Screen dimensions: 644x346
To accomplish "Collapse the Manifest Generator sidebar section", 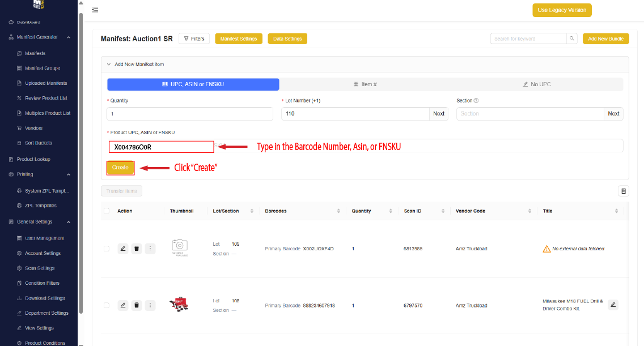I will click(69, 37).
